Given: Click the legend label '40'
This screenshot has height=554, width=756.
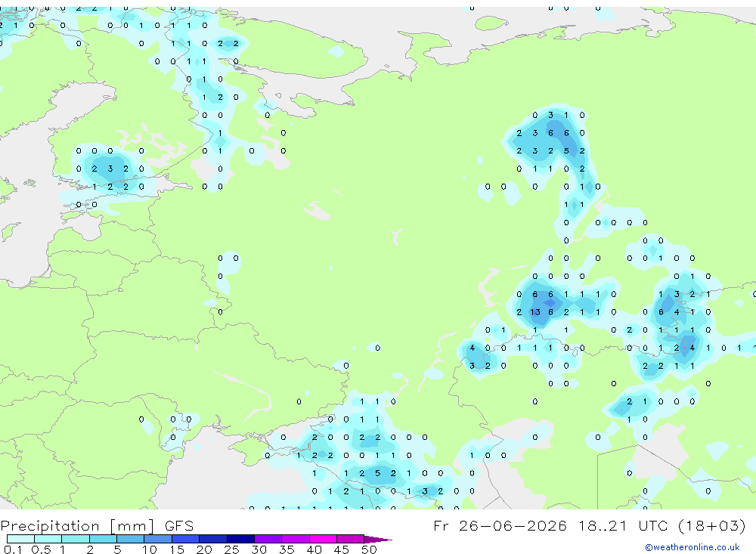Looking at the screenshot, I should (314, 549).
